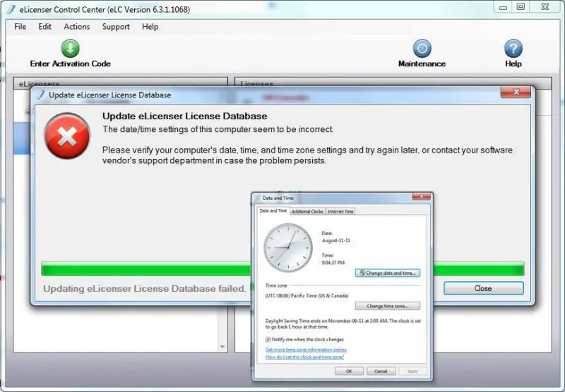The width and height of the screenshot is (565, 392).
Task: Click the blue Help question mark icon
Action: (x=513, y=49)
